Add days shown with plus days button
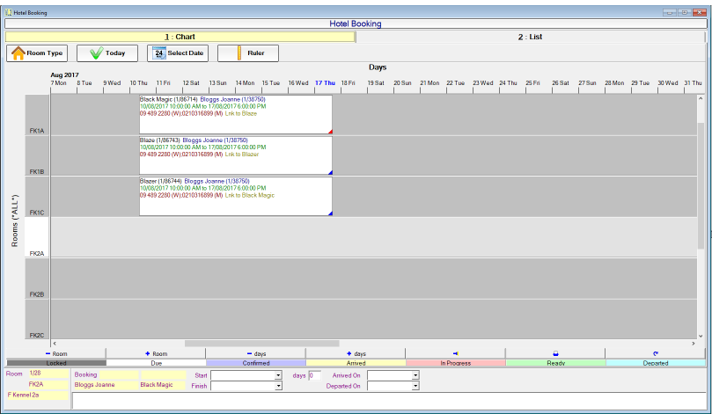714x416 pixels. tap(356, 354)
